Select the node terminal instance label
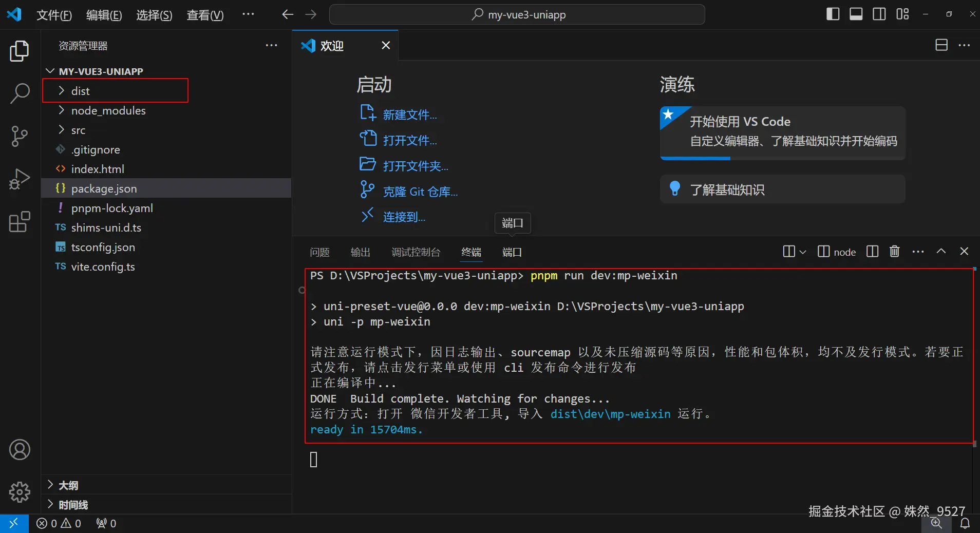The height and width of the screenshot is (533, 980). pyautogui.click(x=837, y=252)
